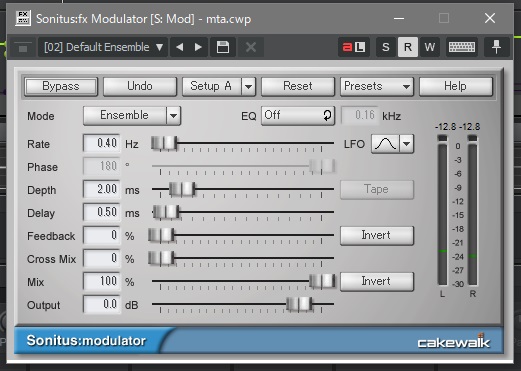This screenshot has height=371, width=521.
Task: Click the Rate slider handle
Action: [x=164, y=143]
